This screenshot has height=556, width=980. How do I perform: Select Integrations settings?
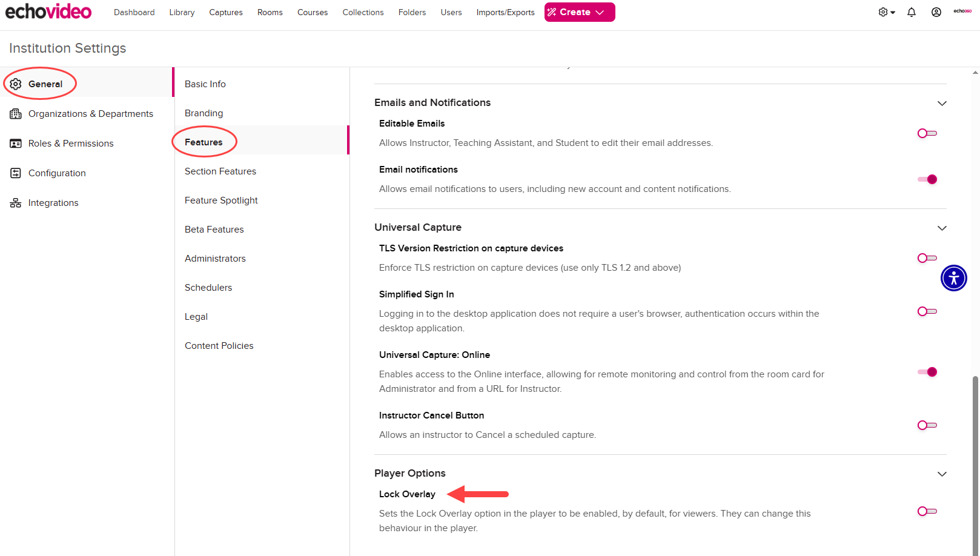(87, 203)
